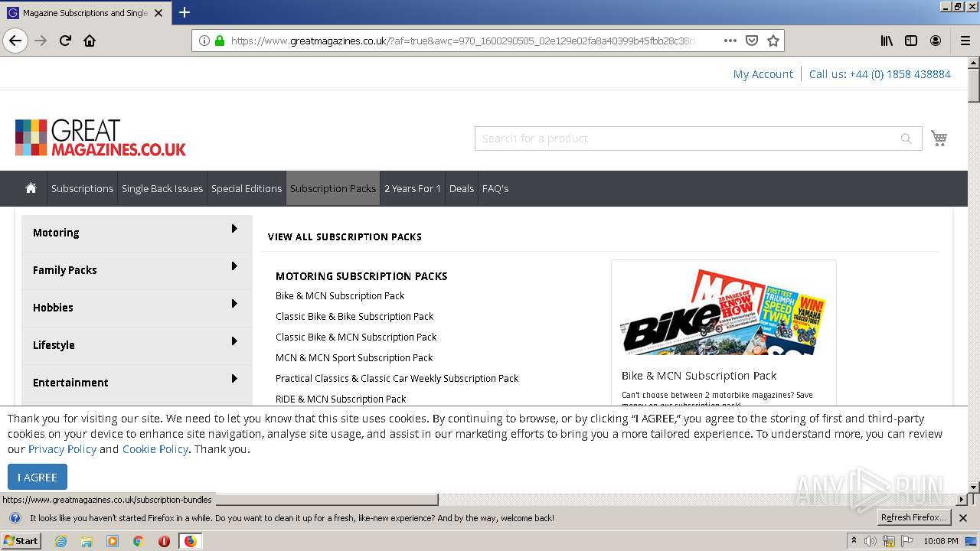
Task: Expand the Hobbies category
Action: tap(137, 308)
